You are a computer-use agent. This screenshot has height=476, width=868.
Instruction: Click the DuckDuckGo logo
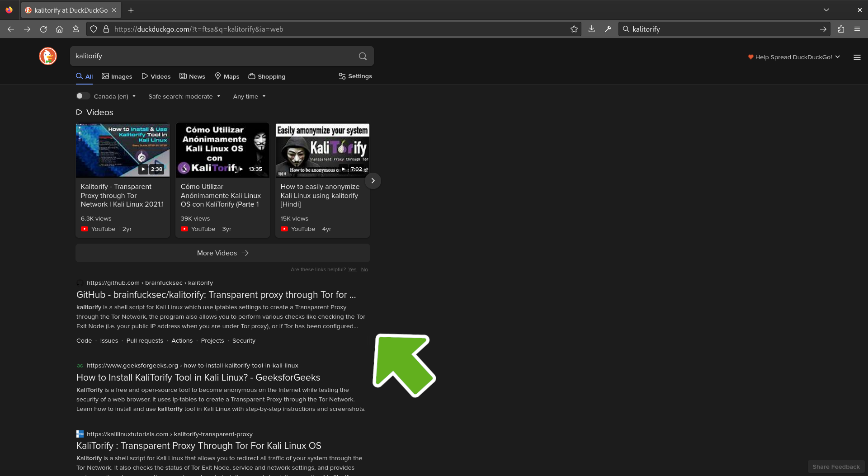(x=48, y=56)
